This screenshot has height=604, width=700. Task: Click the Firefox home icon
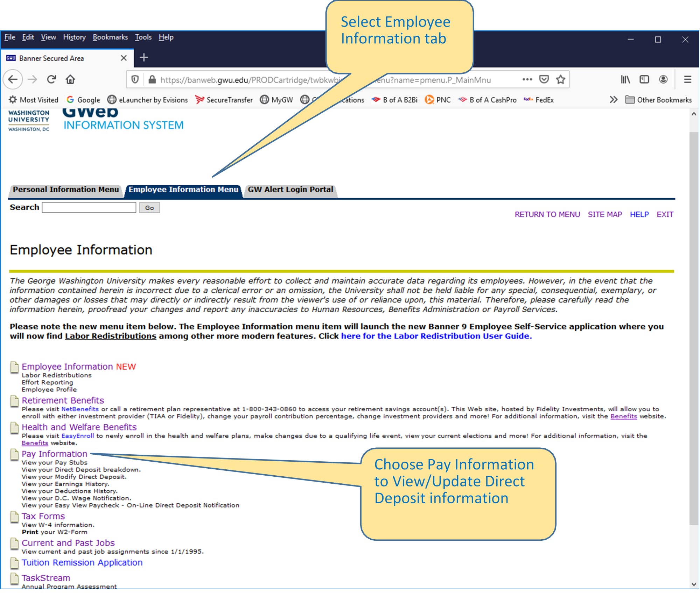coord(70,79)
